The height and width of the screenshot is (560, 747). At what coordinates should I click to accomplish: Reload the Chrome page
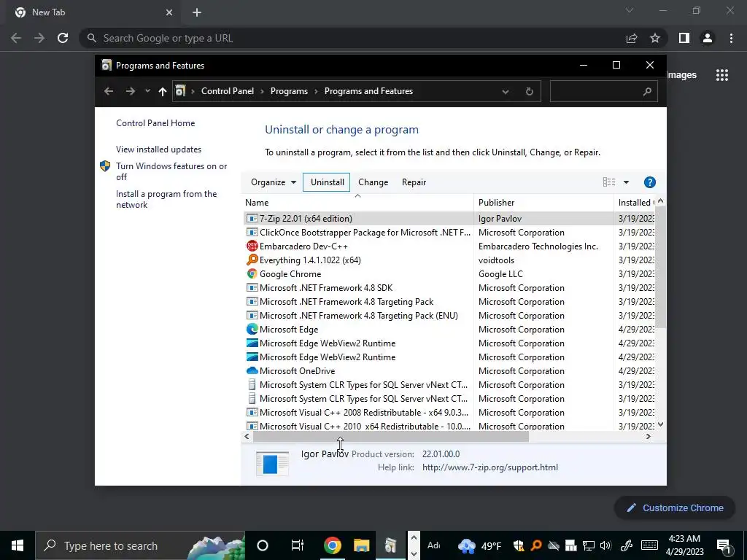63,38
